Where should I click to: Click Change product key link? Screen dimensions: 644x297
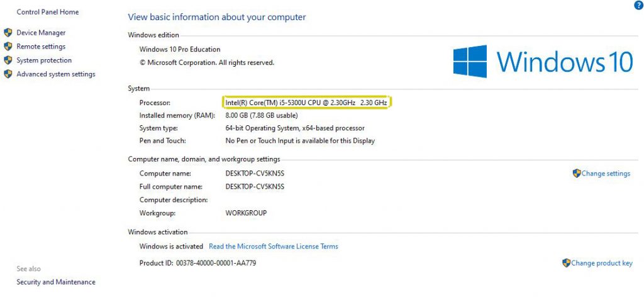tap(602, 263)
